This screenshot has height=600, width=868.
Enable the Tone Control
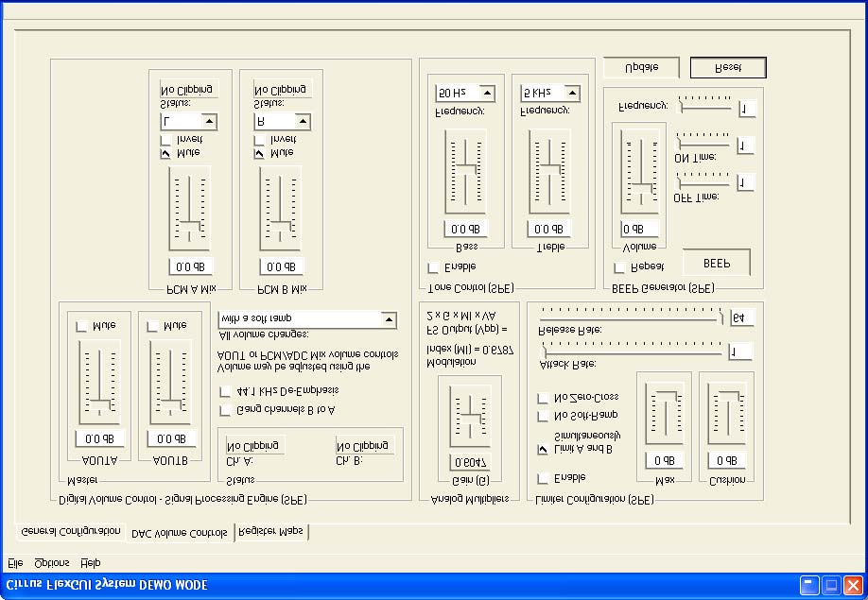click(433, 268)
